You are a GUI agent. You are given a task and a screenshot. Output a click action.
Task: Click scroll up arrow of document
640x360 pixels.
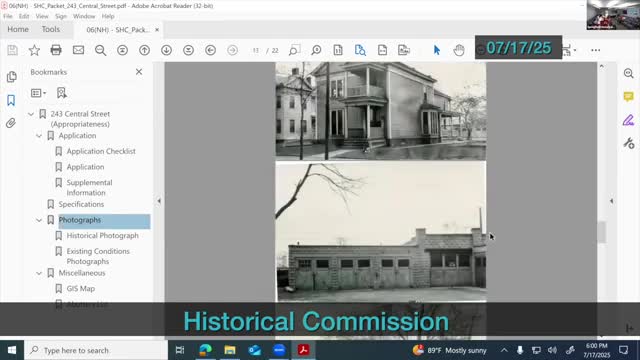click(602, 66)
